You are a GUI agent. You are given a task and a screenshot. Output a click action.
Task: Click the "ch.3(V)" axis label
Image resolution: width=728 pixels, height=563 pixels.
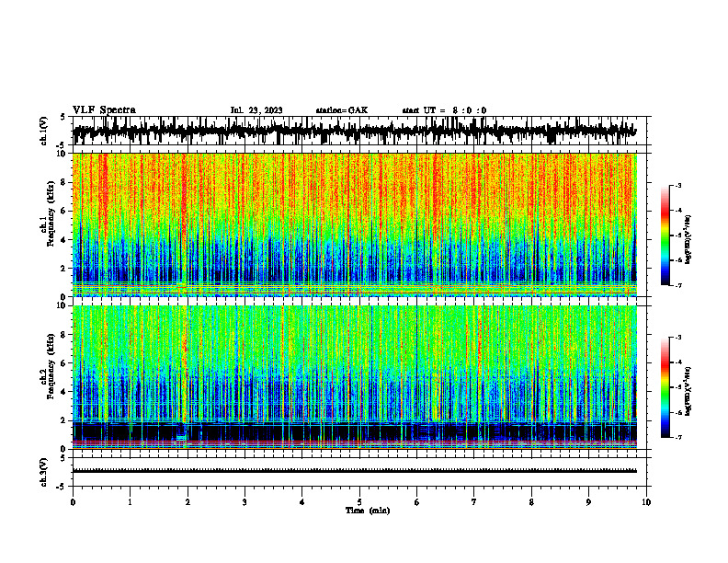pos(44,472)
